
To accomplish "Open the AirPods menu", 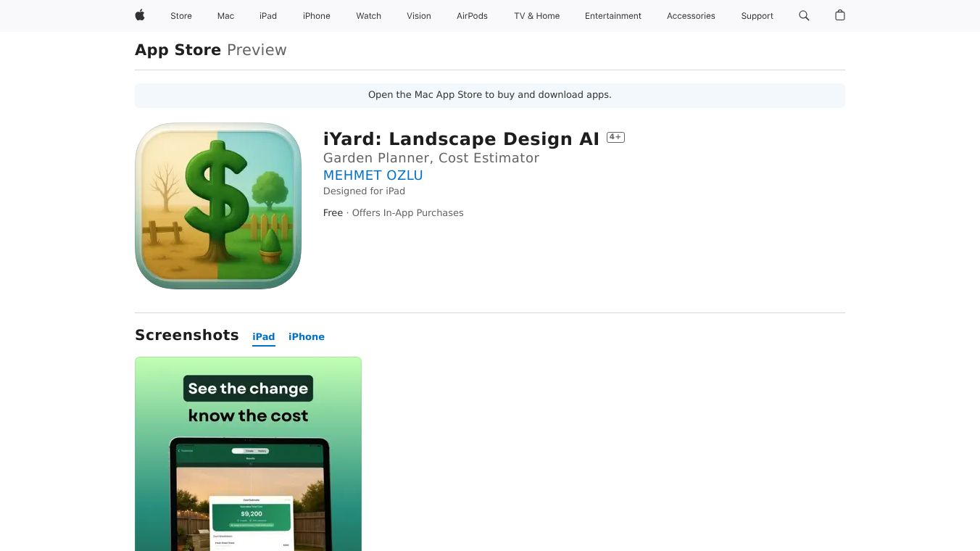I will coord(473,16).
